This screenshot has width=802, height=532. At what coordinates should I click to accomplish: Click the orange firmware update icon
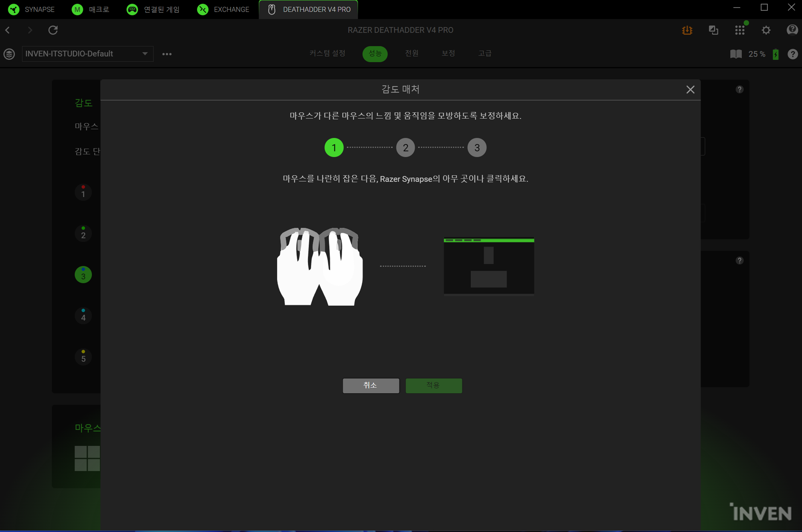click(687, 30)
